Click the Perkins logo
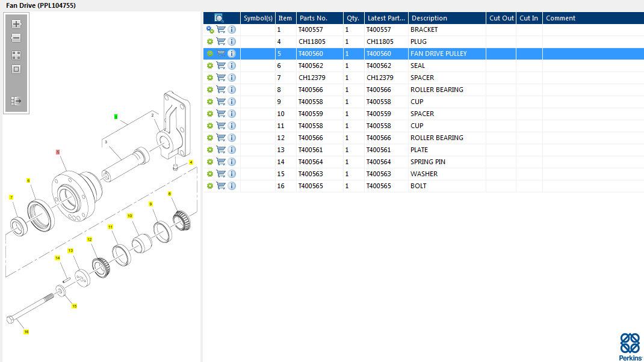This screenshot has width=644, height=362. [x=630, y=346]
